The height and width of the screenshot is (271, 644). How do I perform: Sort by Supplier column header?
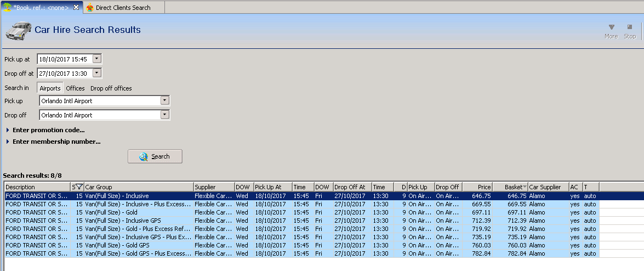coord(214,187)
